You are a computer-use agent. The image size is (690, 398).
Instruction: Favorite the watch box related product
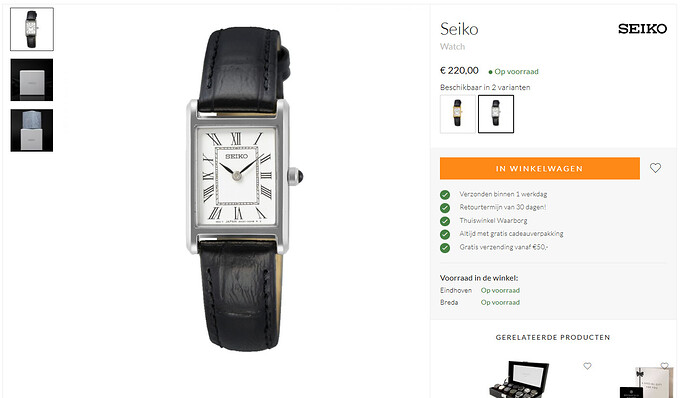tap(587, 366)
